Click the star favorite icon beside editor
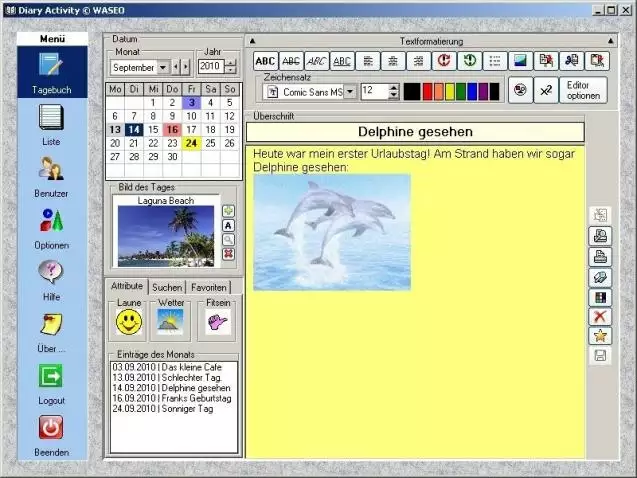Viewport: 637px width, 478px height. pos(600,335)
